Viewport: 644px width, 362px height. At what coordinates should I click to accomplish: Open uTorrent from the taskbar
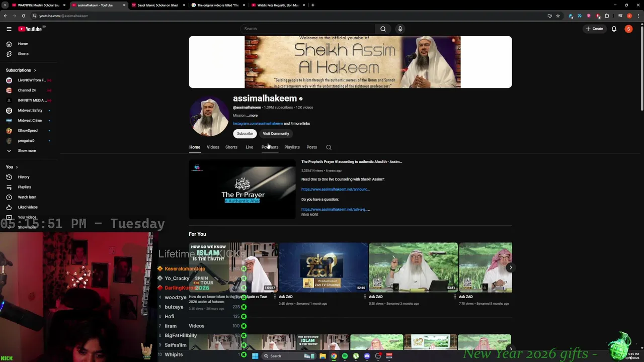pos(356,356)
